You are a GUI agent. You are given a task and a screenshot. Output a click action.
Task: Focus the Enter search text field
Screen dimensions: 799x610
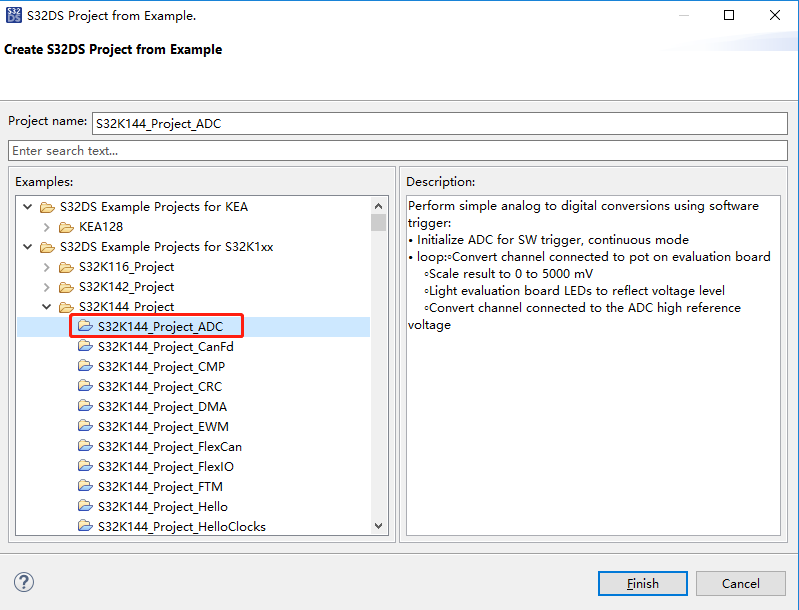coord(398,151)
